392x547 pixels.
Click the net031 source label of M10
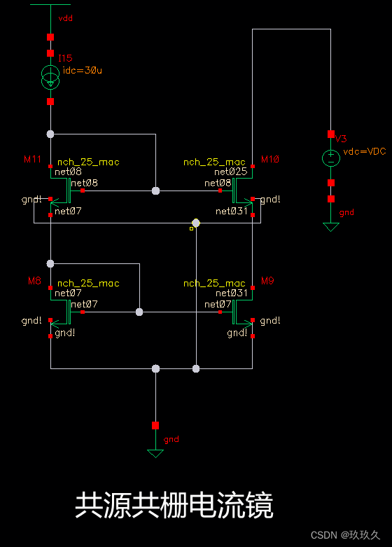[x=232, y=211]
